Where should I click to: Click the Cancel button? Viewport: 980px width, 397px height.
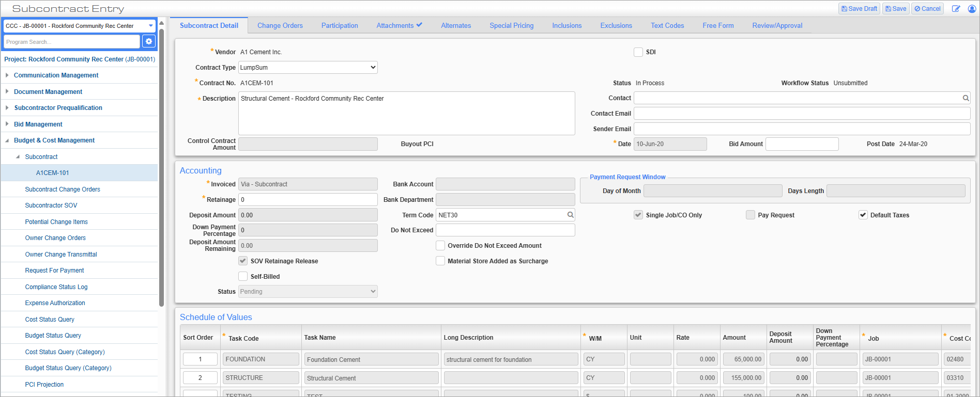click(927, 9)
